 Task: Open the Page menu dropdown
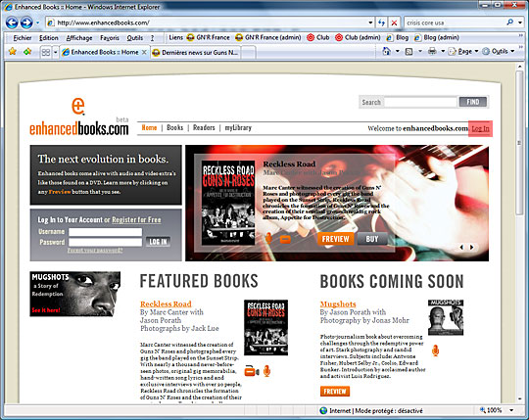[x=462, y=52]
